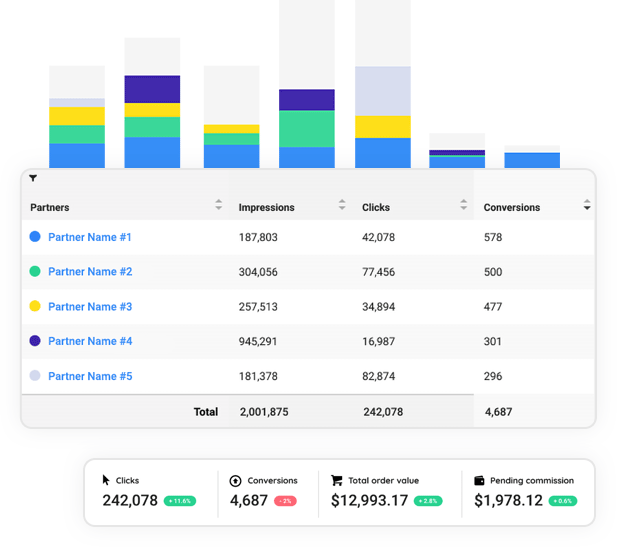
Task: Click Conversions value 301
Action: (493, 341)
